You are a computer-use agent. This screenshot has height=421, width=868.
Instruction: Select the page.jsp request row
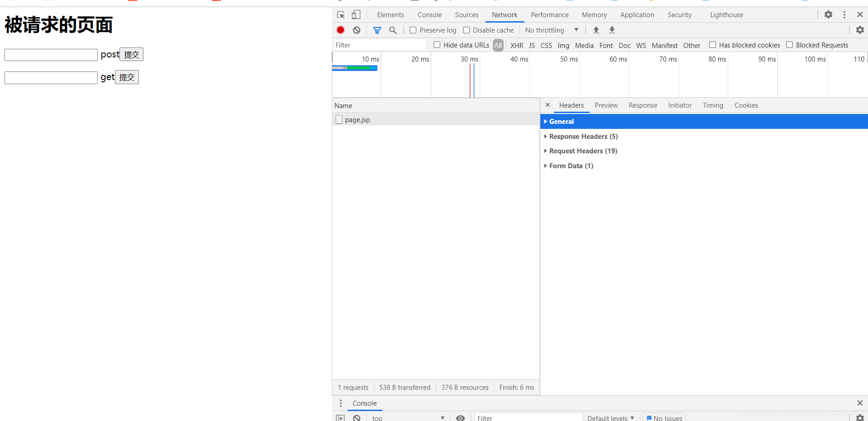pos(435,119)
